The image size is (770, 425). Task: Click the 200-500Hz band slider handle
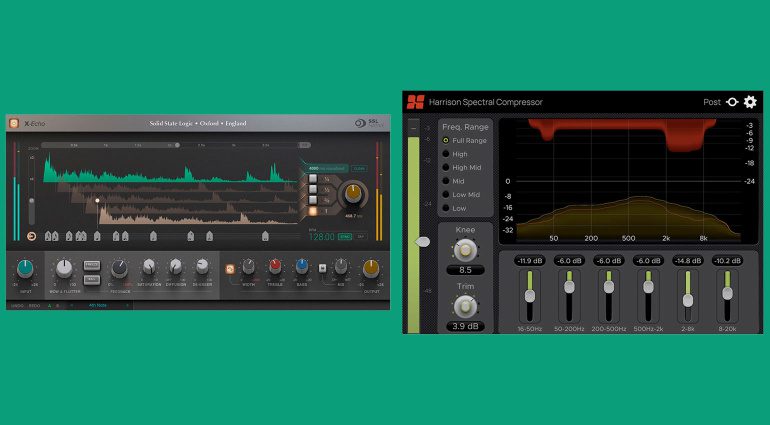point(608,287)
